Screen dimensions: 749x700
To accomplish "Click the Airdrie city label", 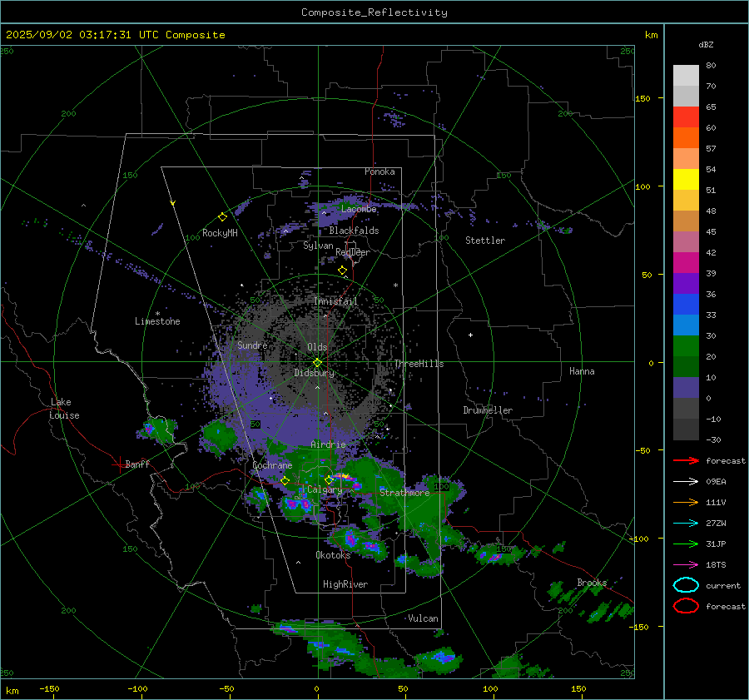I will (x=328, y=444).
